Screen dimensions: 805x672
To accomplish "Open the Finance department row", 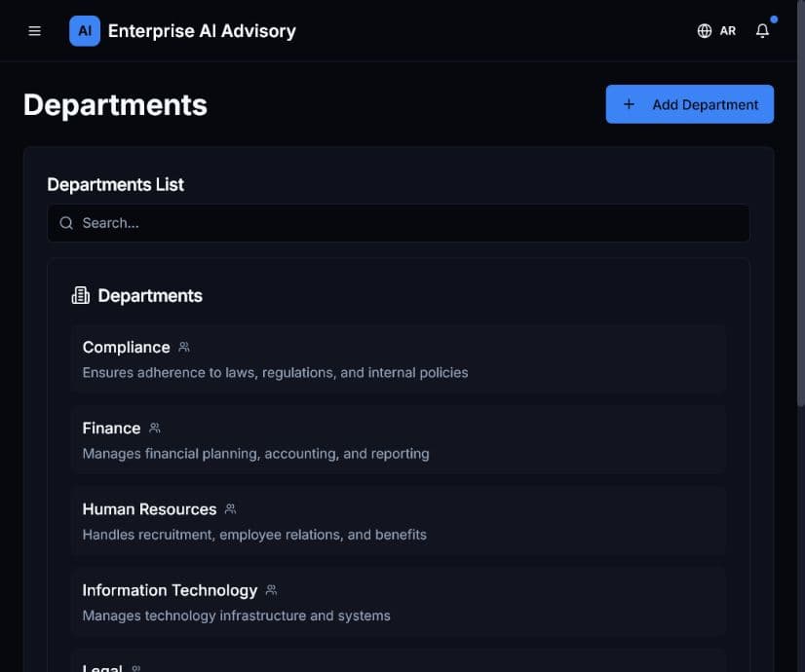I will click(x=399, y=440).
